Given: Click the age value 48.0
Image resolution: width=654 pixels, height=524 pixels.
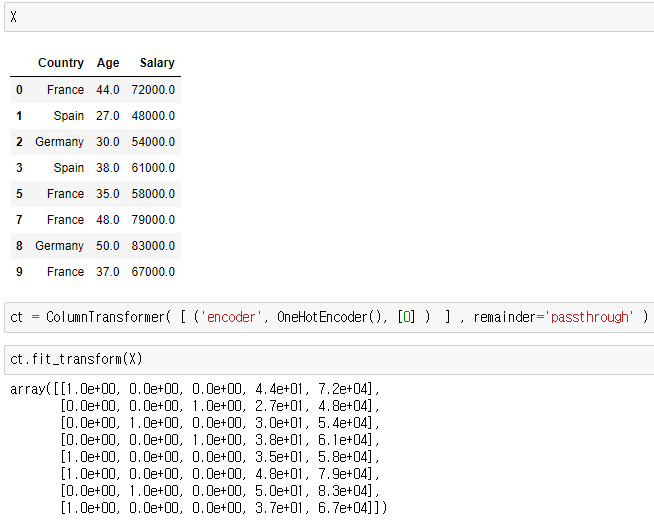Looking at the screenshot, I should coord(108,220).
